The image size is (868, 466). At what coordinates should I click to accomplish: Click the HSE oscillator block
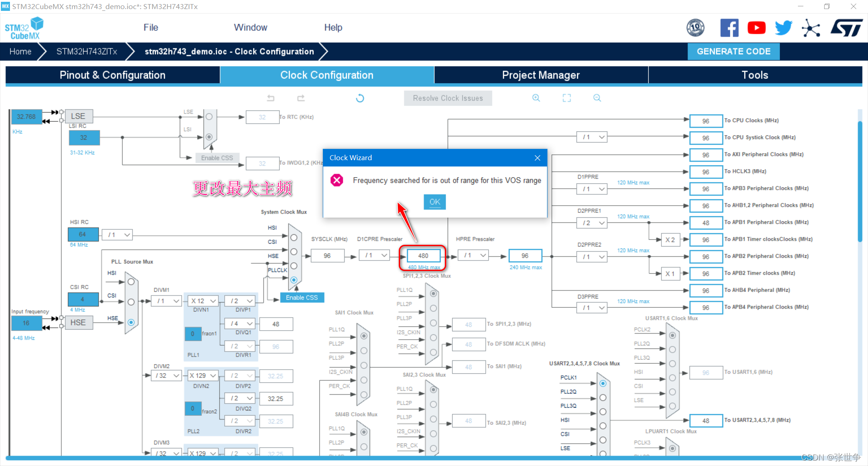click(78, 323)
